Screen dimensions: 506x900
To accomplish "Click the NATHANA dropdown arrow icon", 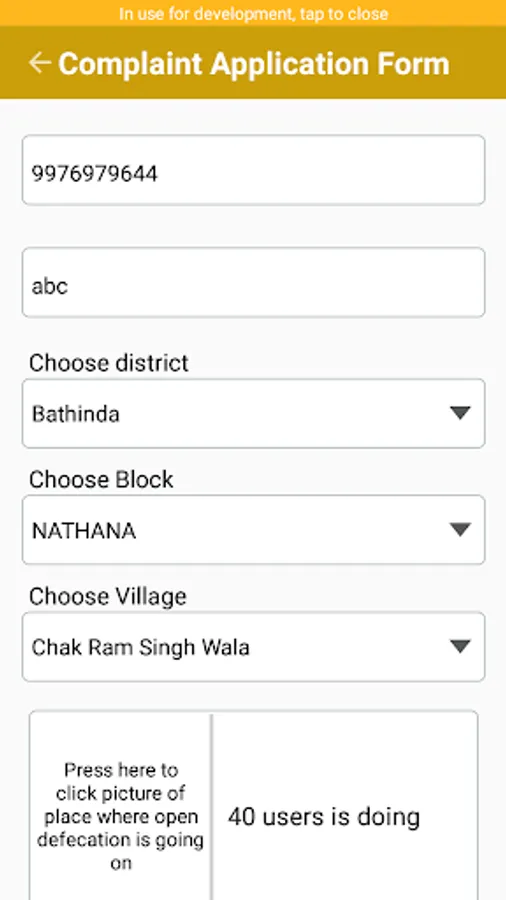I will [x=460, y=530].
